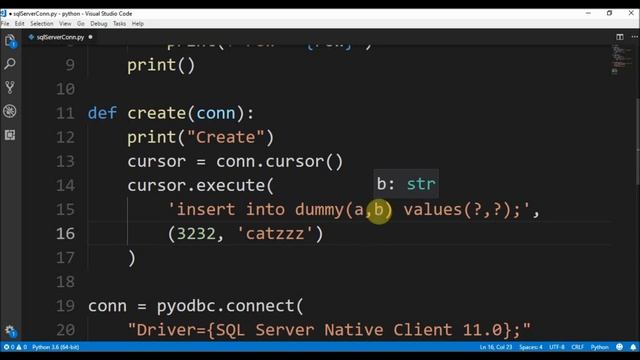Image resolution: width=640 pixels, height=360 pixels.
Task: Click the 'catzzz' string on line 16
Action: pos(275,233)
